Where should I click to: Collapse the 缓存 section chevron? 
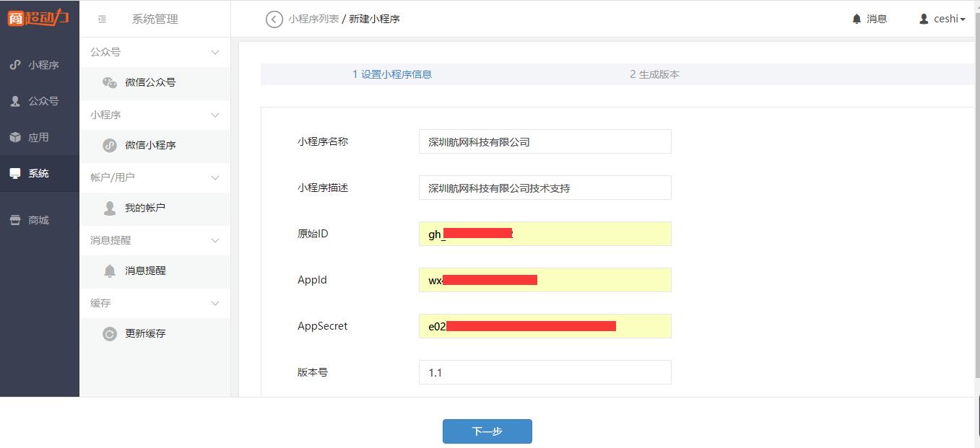[x=214, y=303]
